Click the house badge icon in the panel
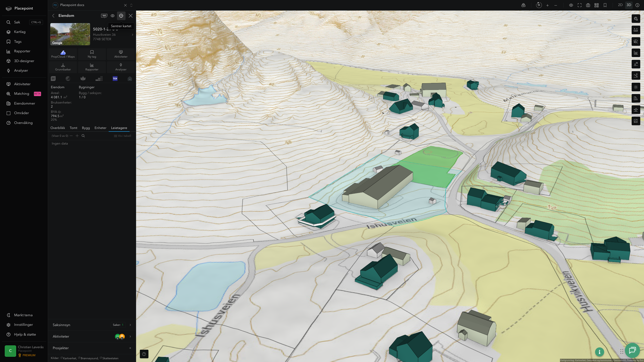This screenshot has height=362, width=644. pos(130,79)
